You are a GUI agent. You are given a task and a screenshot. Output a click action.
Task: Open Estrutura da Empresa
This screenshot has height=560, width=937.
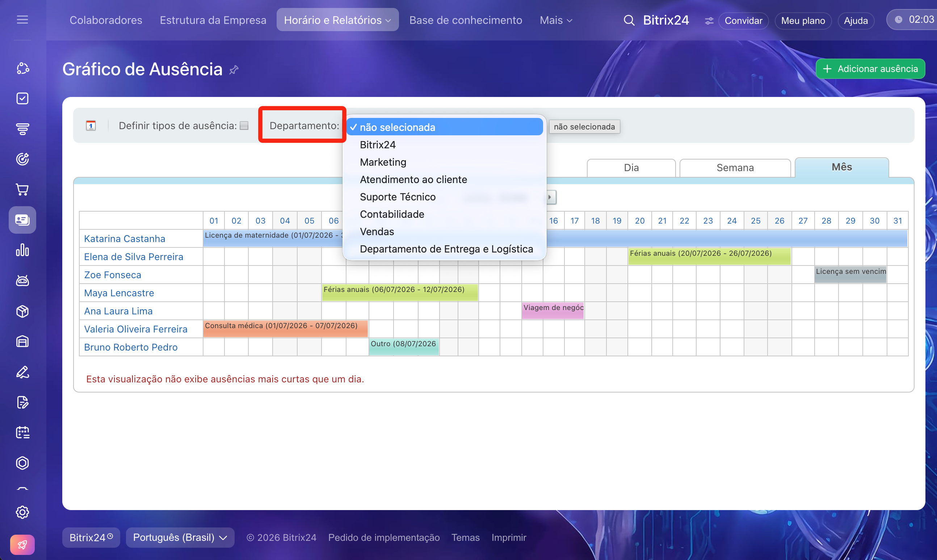click(x=213, y=20)
